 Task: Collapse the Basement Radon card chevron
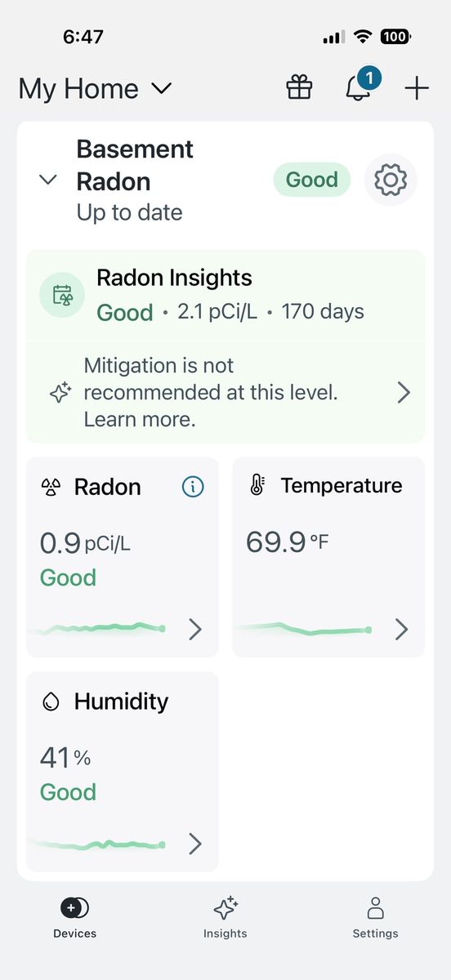tap(48, 180)
